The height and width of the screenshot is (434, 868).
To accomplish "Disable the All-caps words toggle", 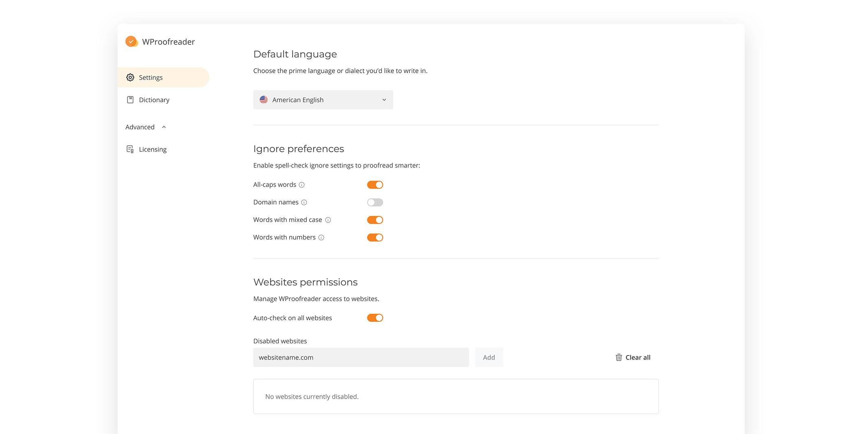I will coord(375,185).
